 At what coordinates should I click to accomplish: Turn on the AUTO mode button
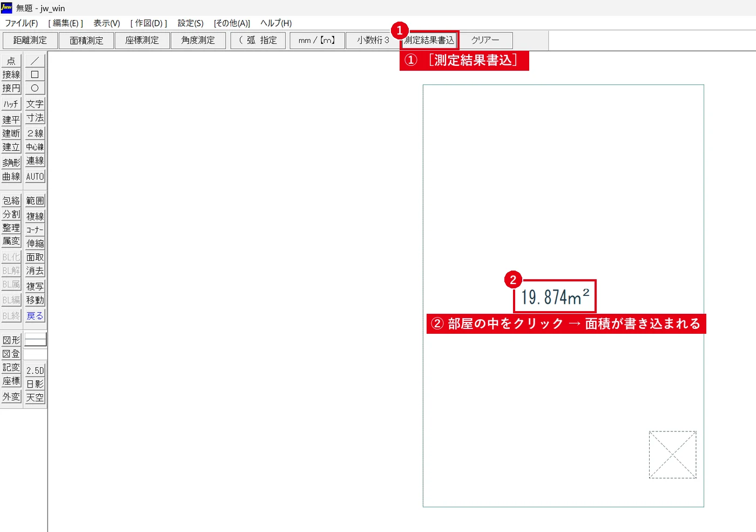tap(35, 176)
